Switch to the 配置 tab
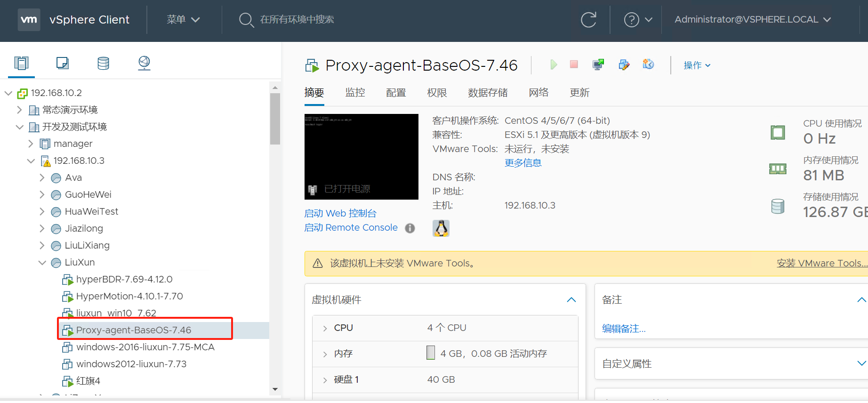Screen dimensions: 868x403 [x=396, y=93]
